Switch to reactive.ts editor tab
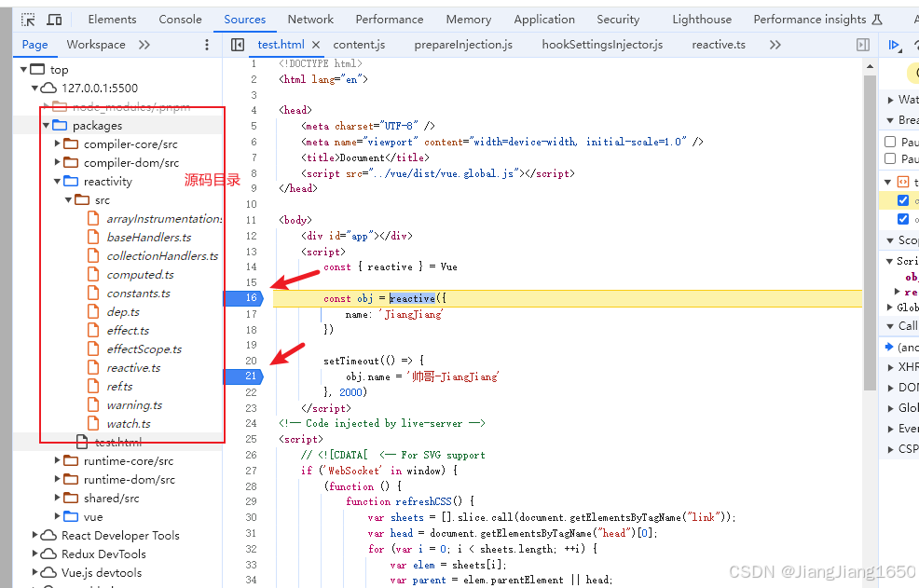919x588 pixels. click(x=719, y=45)
